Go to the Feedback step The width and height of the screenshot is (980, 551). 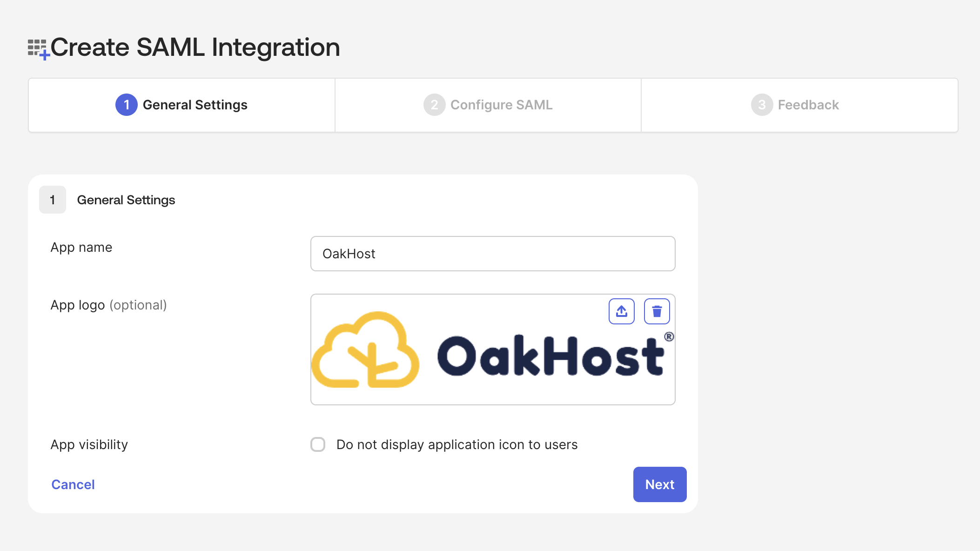pos(808,105)
